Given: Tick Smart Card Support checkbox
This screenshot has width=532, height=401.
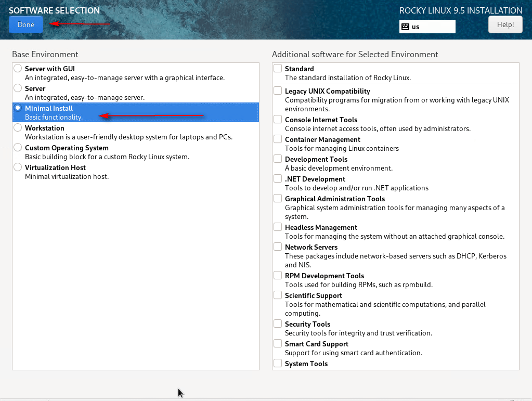Looking at the screenshot, I should (278, 344).
